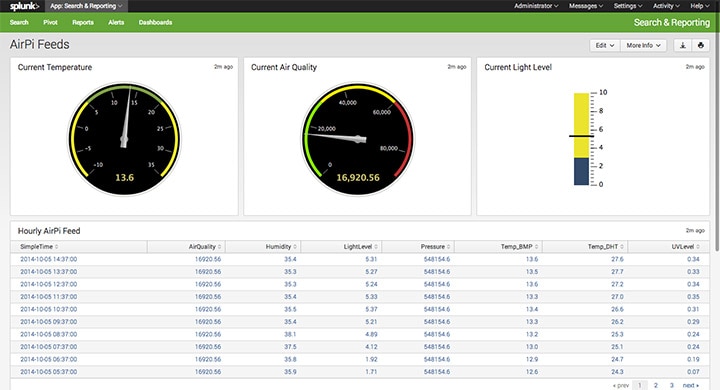This screenshot has width=720, height=390.
Task: Click the row timestamp 2014-10-05 14:37:00
Action: [49, 259]
